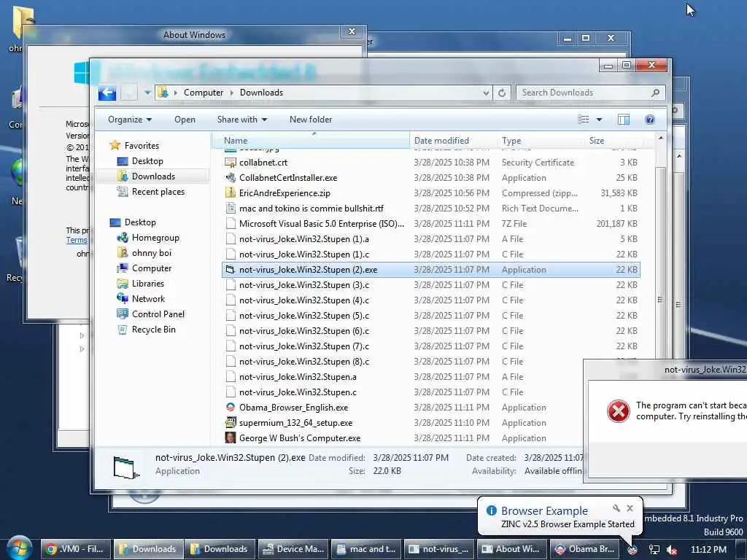Open the Explorer help icon
The width and height of the screenshot is (747, 560).
650,120
